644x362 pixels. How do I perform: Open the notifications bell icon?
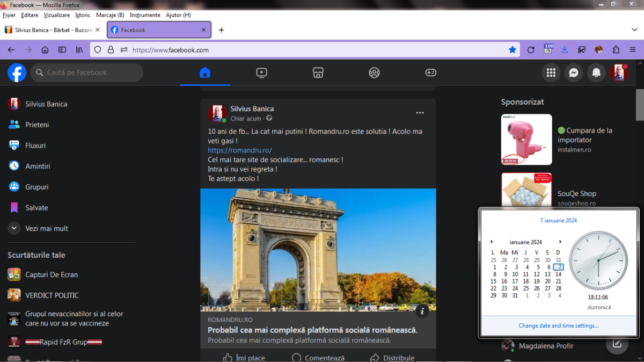pos(596,73)
